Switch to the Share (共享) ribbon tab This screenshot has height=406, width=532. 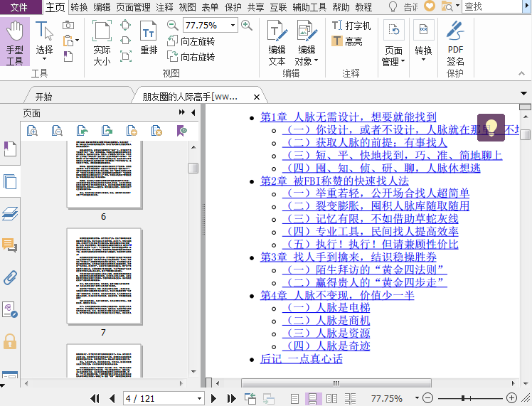[x=255, y=7]
